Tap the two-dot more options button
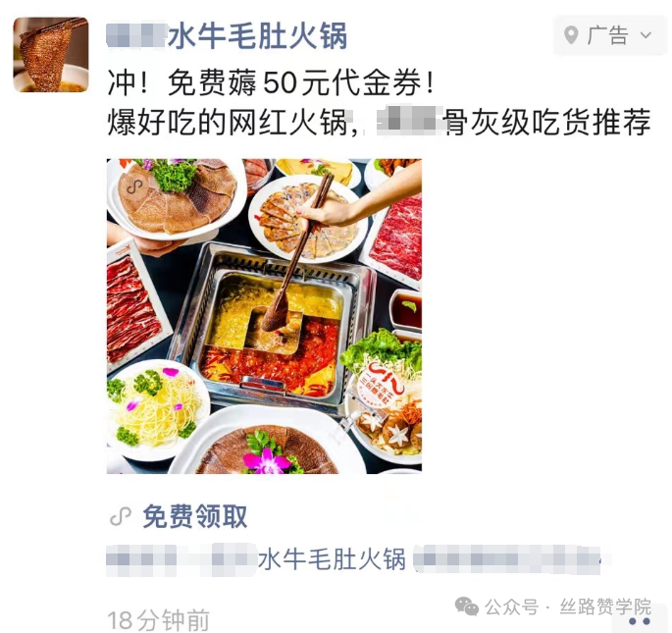This screenshot has width=672, height=633. click(640, 621)
